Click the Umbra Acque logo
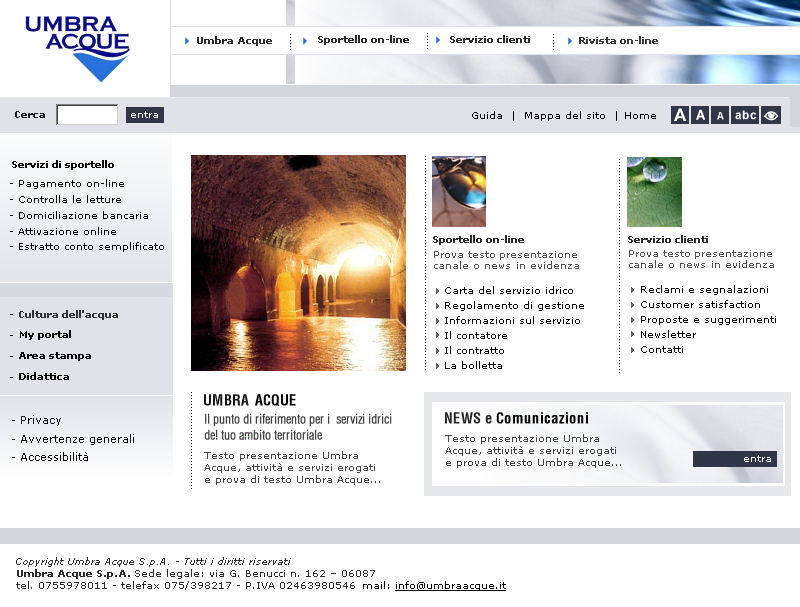This screenshot has height=607, width=800. [77, 48]
